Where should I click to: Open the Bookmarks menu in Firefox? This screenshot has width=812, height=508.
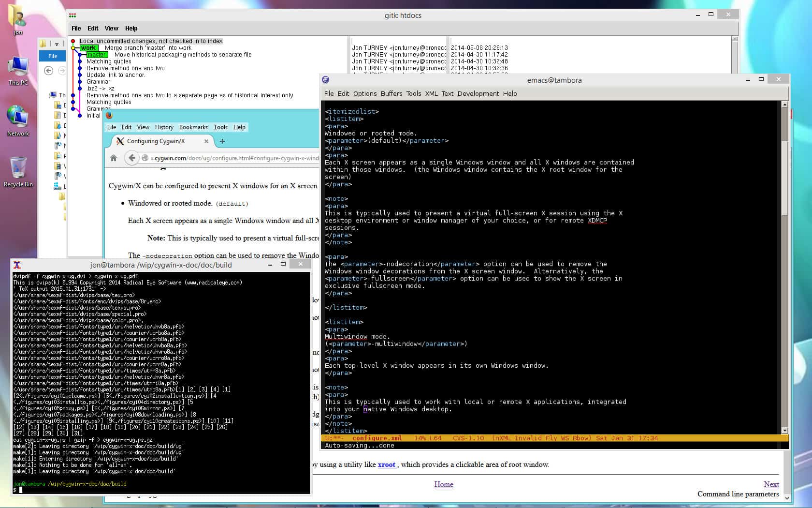[193, 127]
